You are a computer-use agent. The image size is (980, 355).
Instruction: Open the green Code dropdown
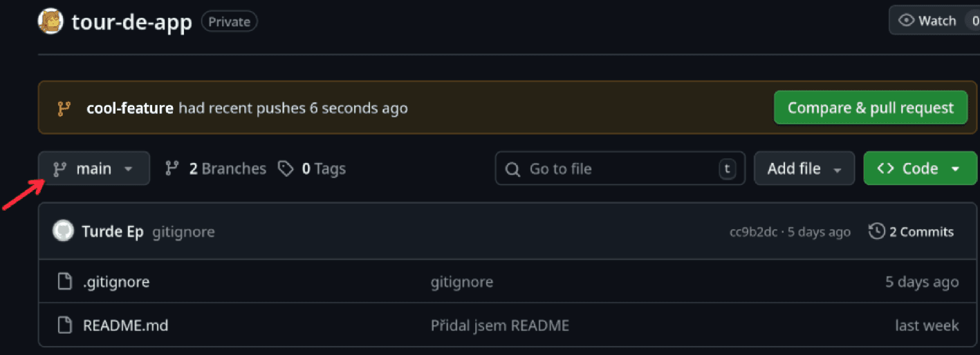click(919, 169)
